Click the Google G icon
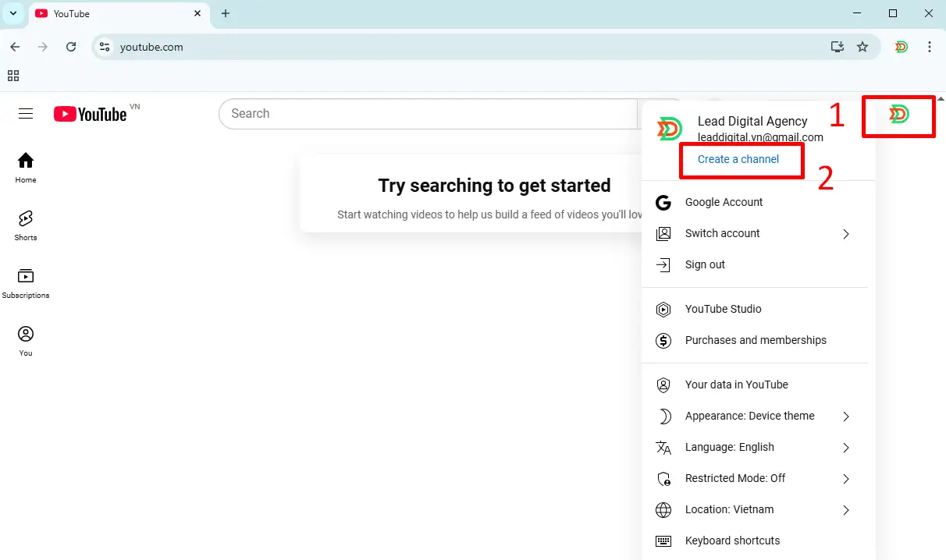Image resolution: width=946 pixels, height=560 pixels. pos(663,202)
